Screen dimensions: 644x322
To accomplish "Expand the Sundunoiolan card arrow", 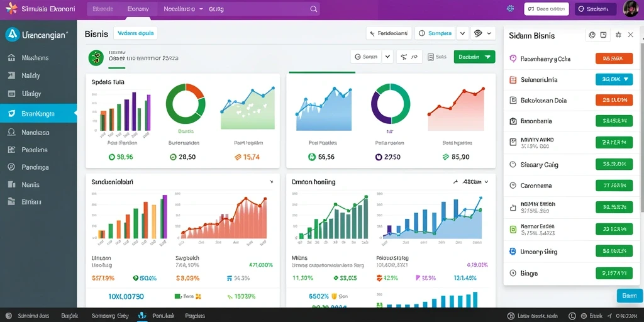I will [x=271, y=182].
